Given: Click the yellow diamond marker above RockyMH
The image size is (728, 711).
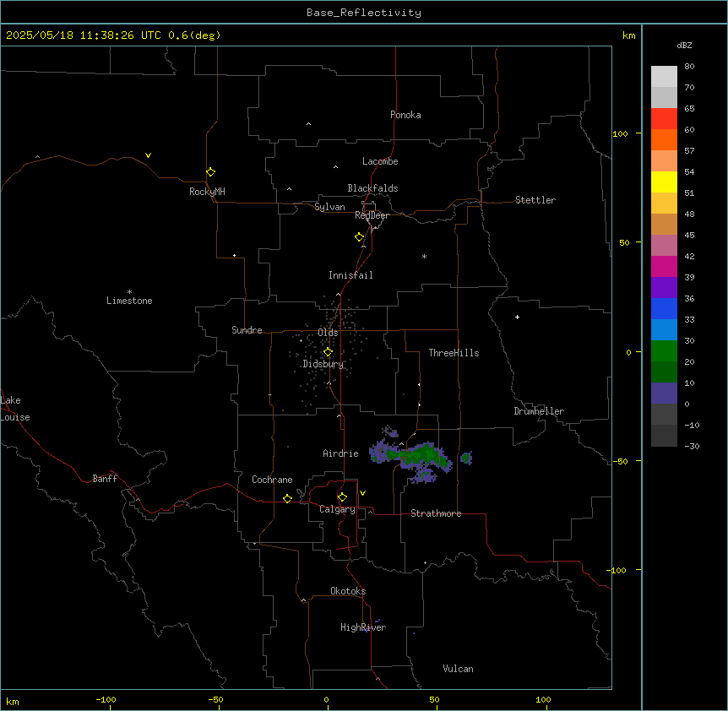Looking at the screenshot, I should (x=210, y=172).
